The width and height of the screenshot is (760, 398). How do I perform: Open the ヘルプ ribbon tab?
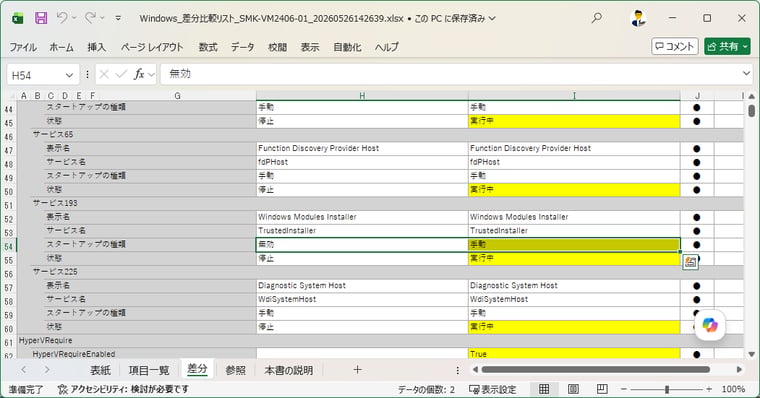387,47
